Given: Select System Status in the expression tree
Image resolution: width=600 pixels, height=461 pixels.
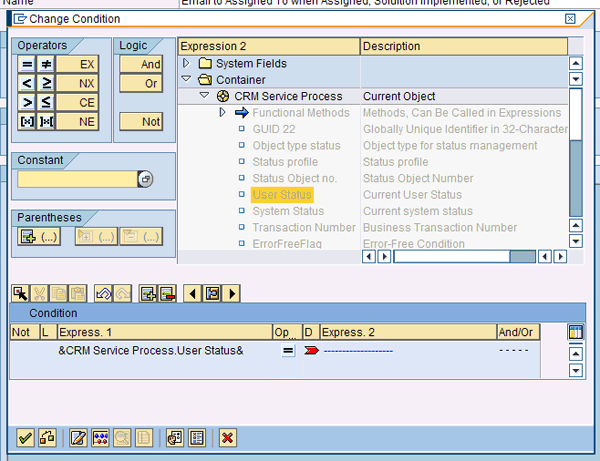Looking at the screenshot, I should [288, 211].
